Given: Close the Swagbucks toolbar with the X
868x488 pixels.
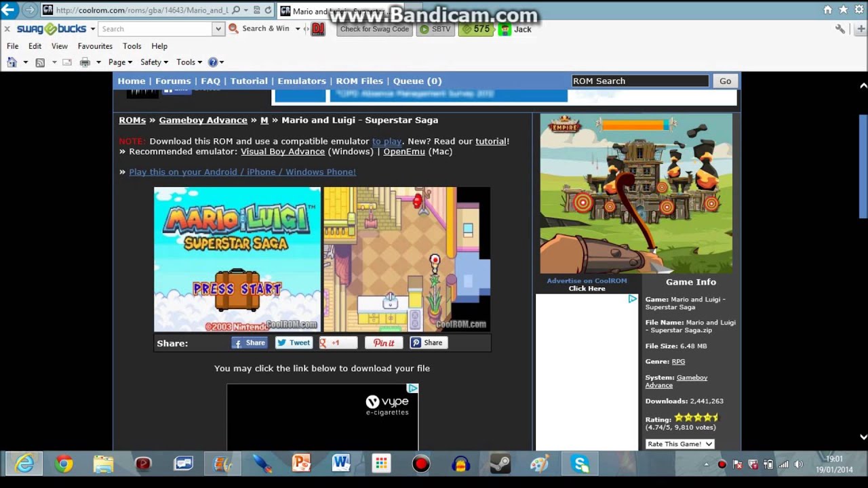Looking at the screenshot, I should (x=7, y=29).
